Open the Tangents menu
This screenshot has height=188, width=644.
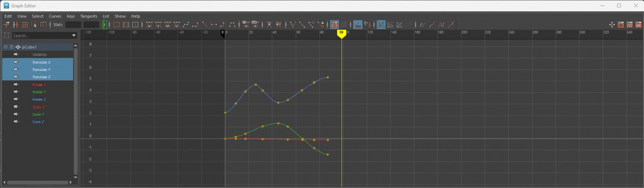click(89, 16)
